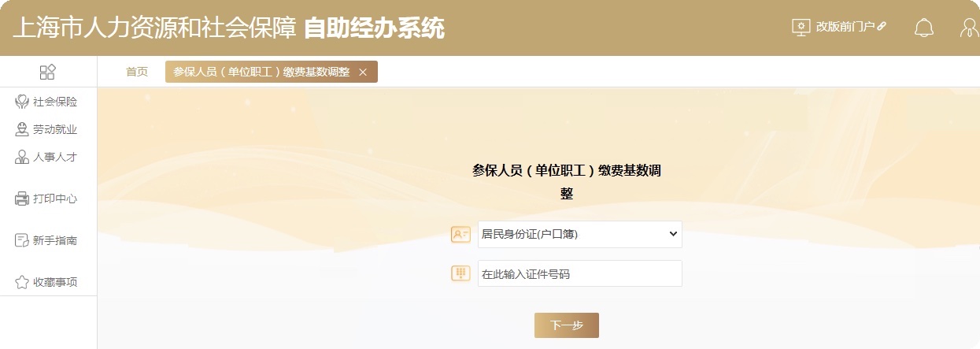
Task: Close the 缴费基数调整 tab
Action: pyautogui.click(x=363, y=72)
